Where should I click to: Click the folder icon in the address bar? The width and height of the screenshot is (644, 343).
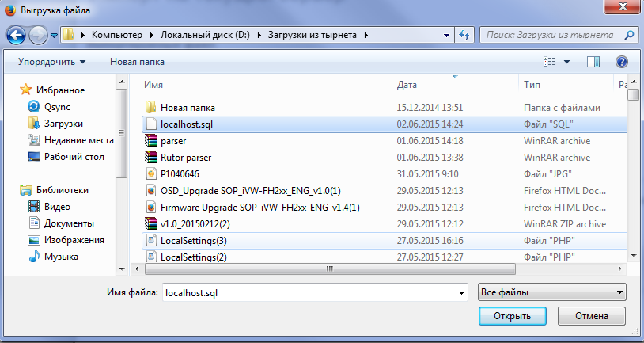(69, 36)
